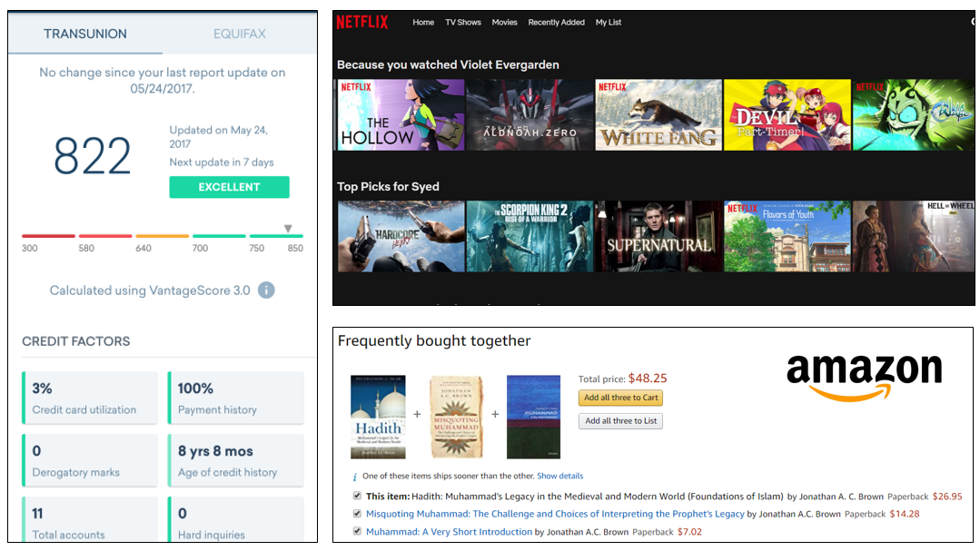Click the Hadith book cover
The width and height of the screenshot is (980, 551).
pos(378,417)
